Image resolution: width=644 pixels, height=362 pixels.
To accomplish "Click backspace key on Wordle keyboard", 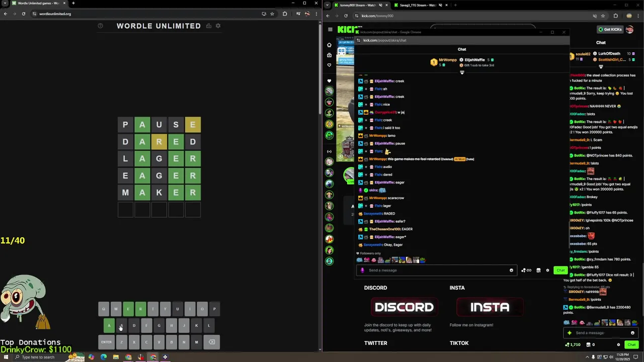I will coord(212,342).
